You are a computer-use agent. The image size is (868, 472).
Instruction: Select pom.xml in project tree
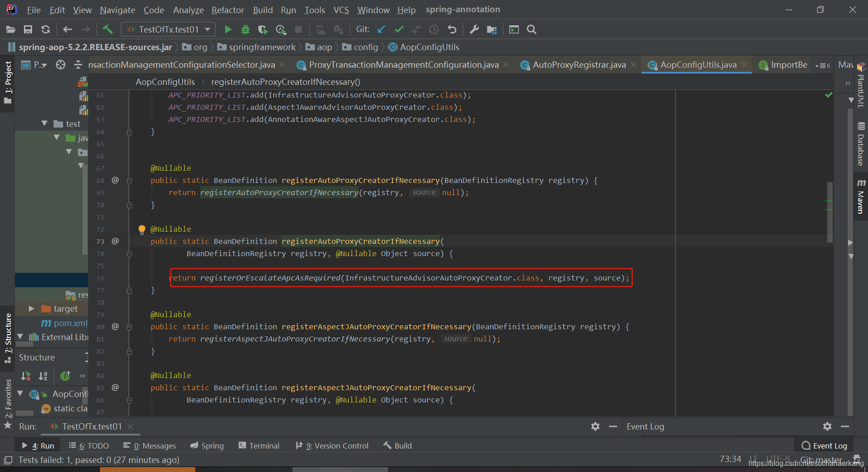[64, 323]
